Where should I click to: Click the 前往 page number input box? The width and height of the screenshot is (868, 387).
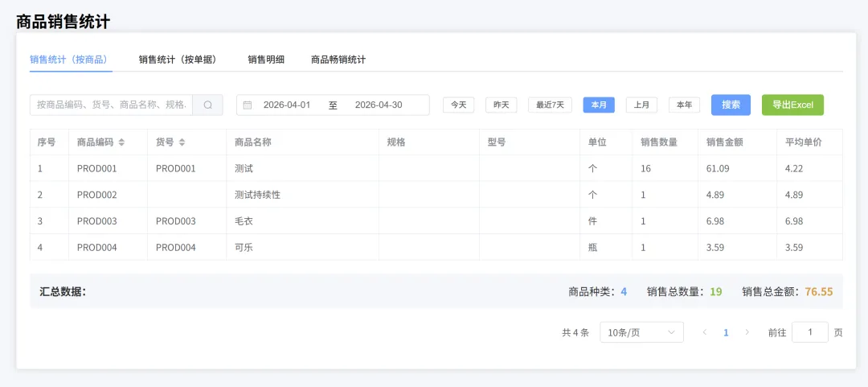point(809,332)
